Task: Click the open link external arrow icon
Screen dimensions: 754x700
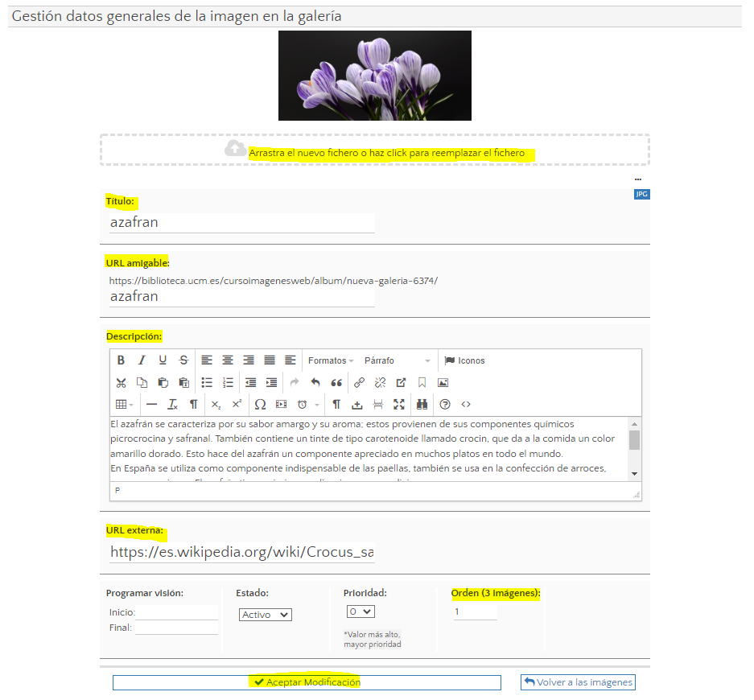Action: pyautogui.click(x=401, y=383)
